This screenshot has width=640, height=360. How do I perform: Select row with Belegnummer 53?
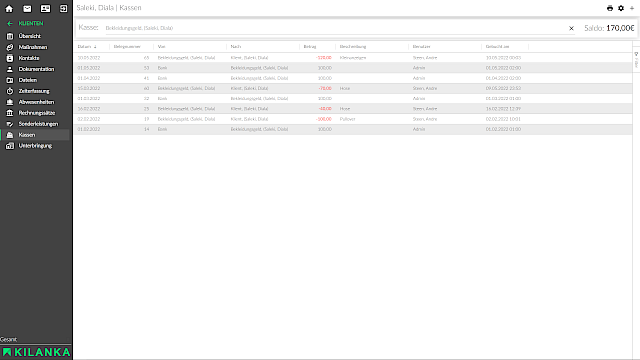click(x=353, y=68)
